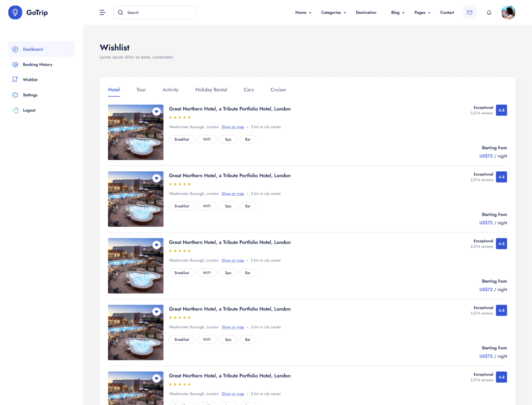Open the messages envelope icon

(x=469, y=12)
